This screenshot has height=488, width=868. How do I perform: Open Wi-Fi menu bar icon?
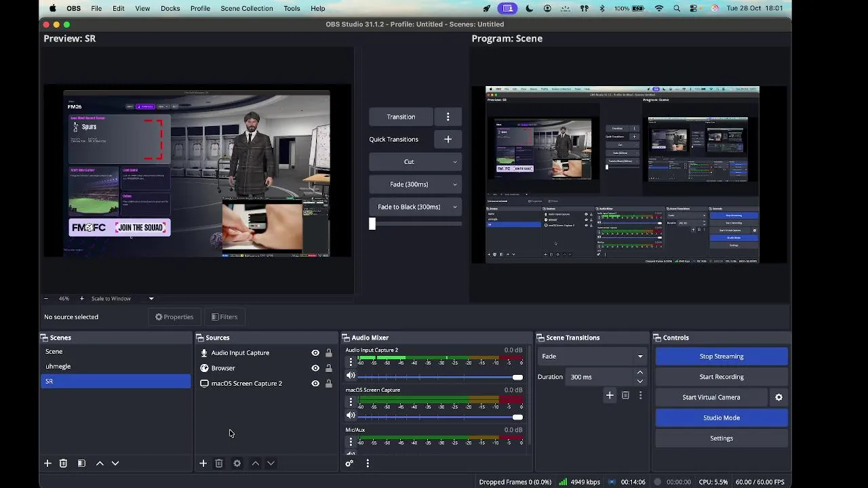pyautogui.click(x=658, y=8)
